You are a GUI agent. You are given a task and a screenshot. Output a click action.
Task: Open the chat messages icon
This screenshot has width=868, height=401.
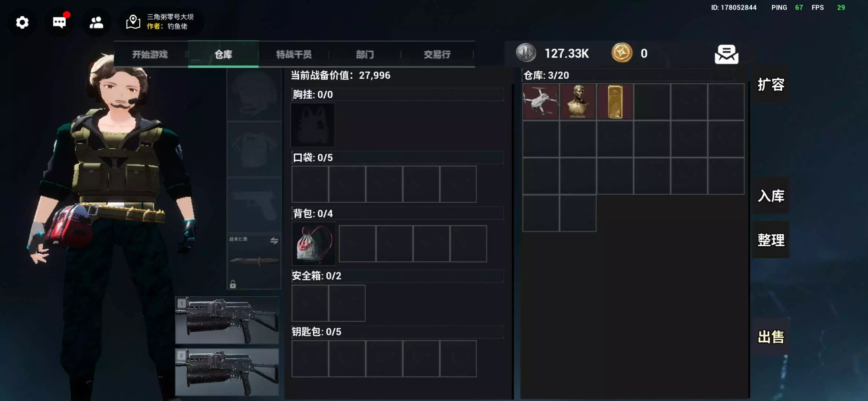pyautogui.click(x=59, y=22)
